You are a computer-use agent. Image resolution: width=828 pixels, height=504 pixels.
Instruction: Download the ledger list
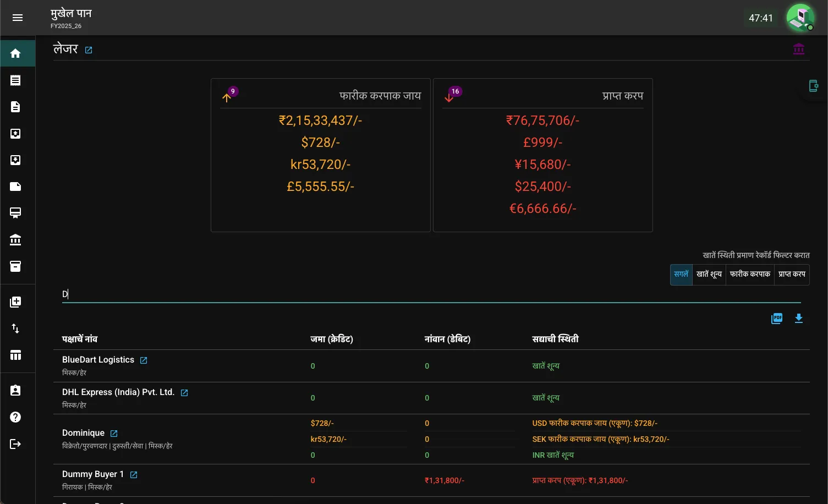click(799, 319)
